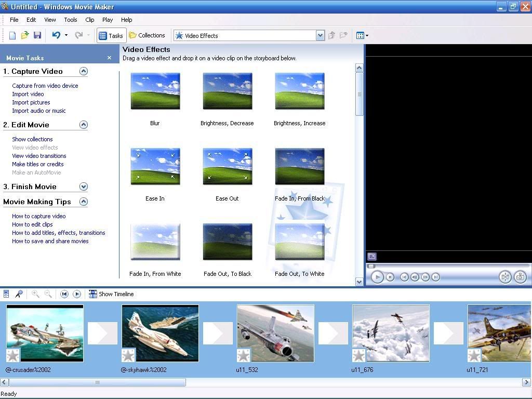
Task: Close the Movie Tasks pane
Action: (109, 58)
